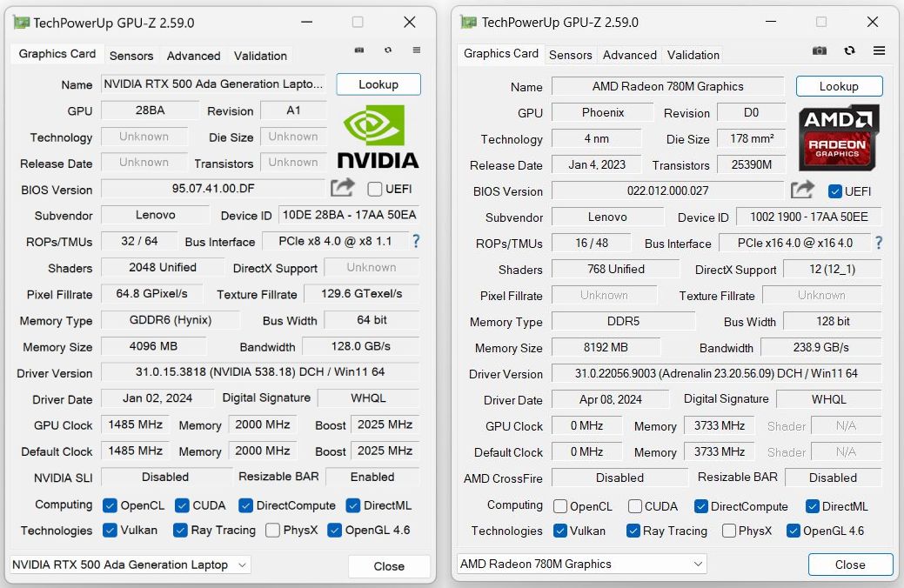Screen dimensions: 904x588
Task: Click Bus Width value 64 bit
Action: (x=372, y=320)
